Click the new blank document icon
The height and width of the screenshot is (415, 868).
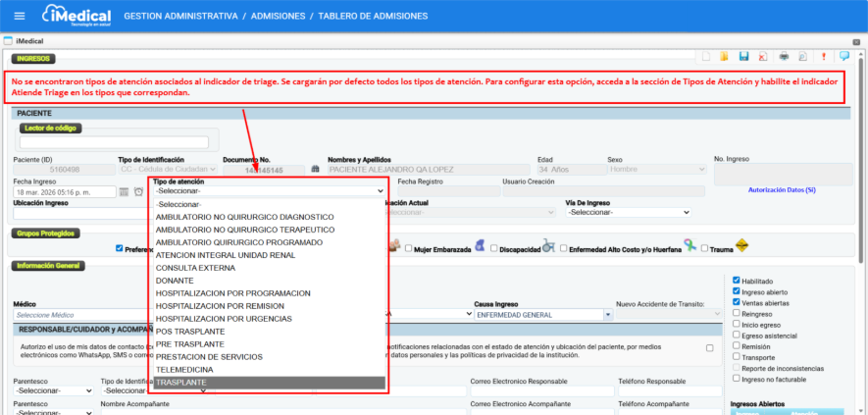click(705, 57)
